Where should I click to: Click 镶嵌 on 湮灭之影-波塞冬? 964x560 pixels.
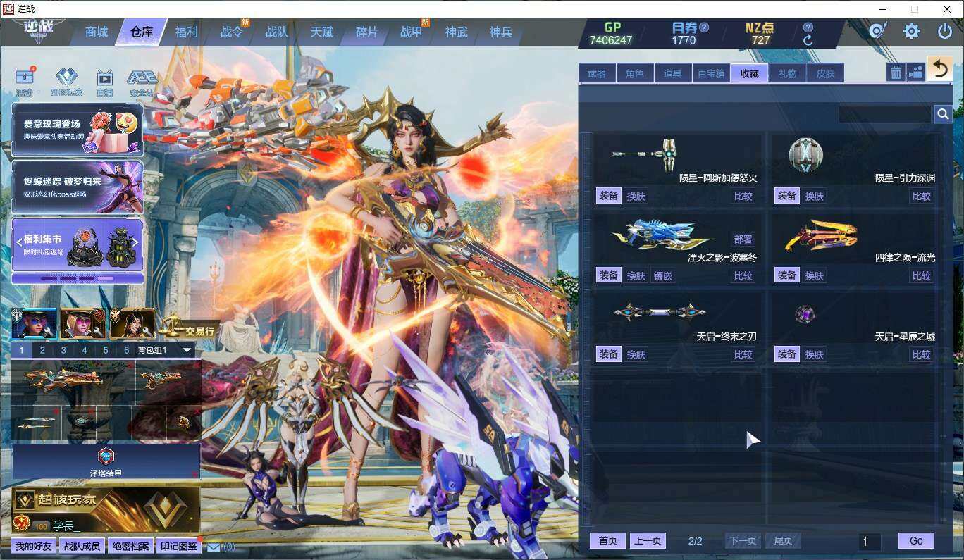(663, 275)
